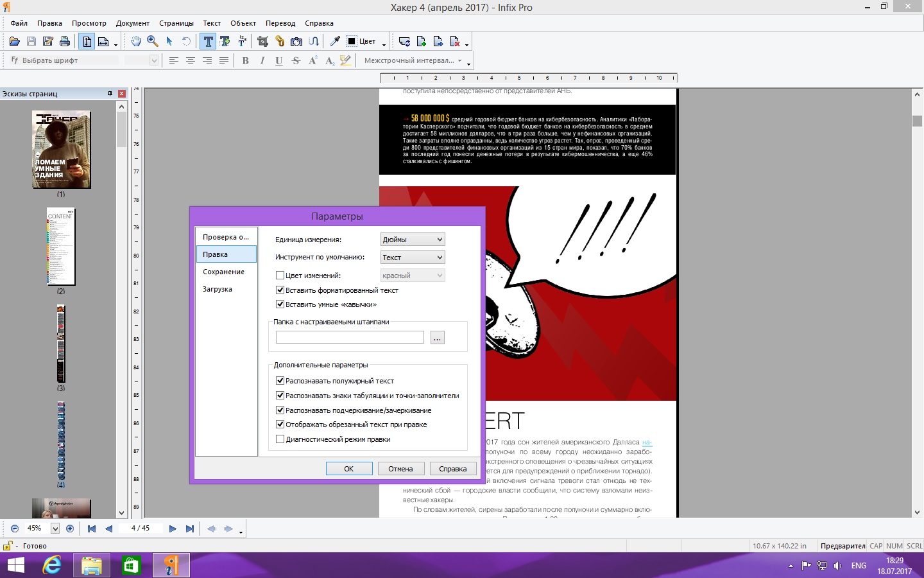The width and height of the screenshot is (924, 578).
Task: Open the Правка menu
Action: 49,23
